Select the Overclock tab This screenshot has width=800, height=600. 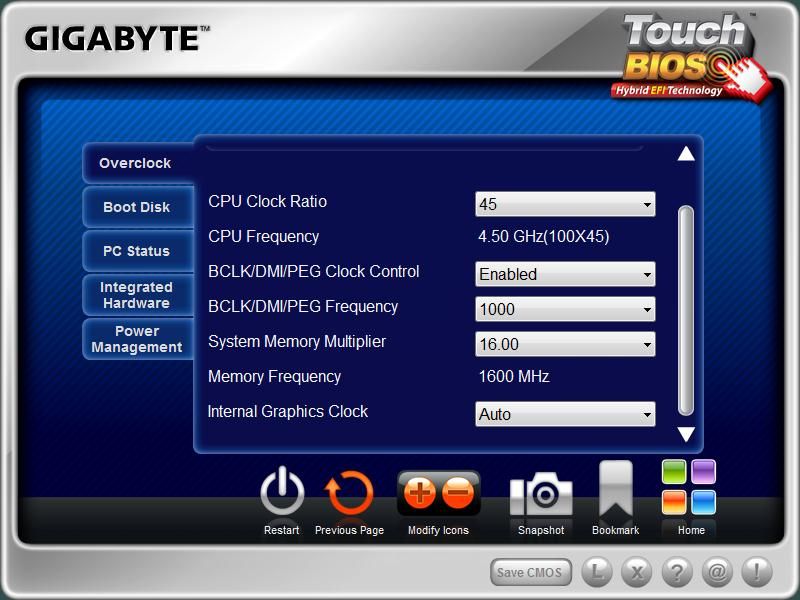(x=138, y=163)
